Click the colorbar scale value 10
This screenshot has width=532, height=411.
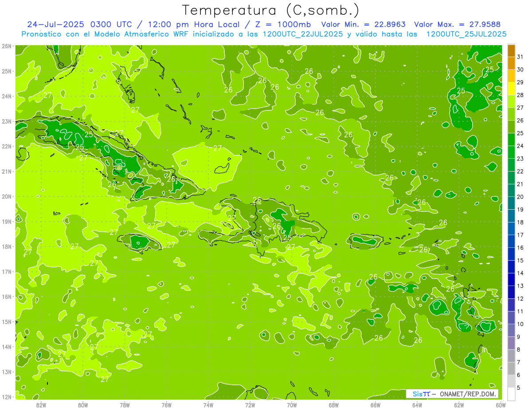[520, 324]
